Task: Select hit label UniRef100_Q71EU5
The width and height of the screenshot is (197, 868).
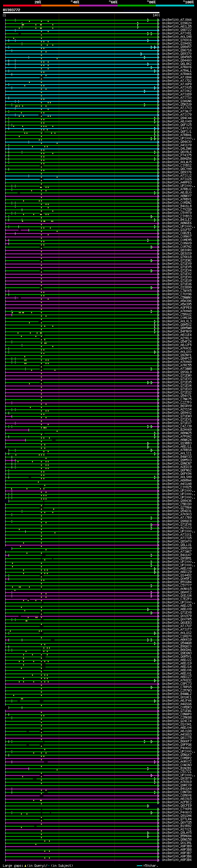Action: pos(177,382)
